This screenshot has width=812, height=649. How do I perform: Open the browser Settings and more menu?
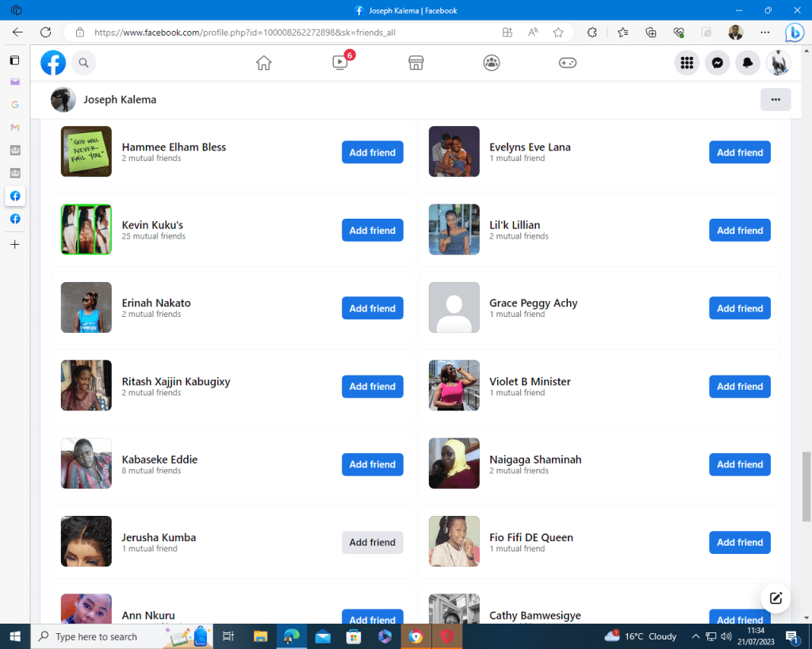764,32
